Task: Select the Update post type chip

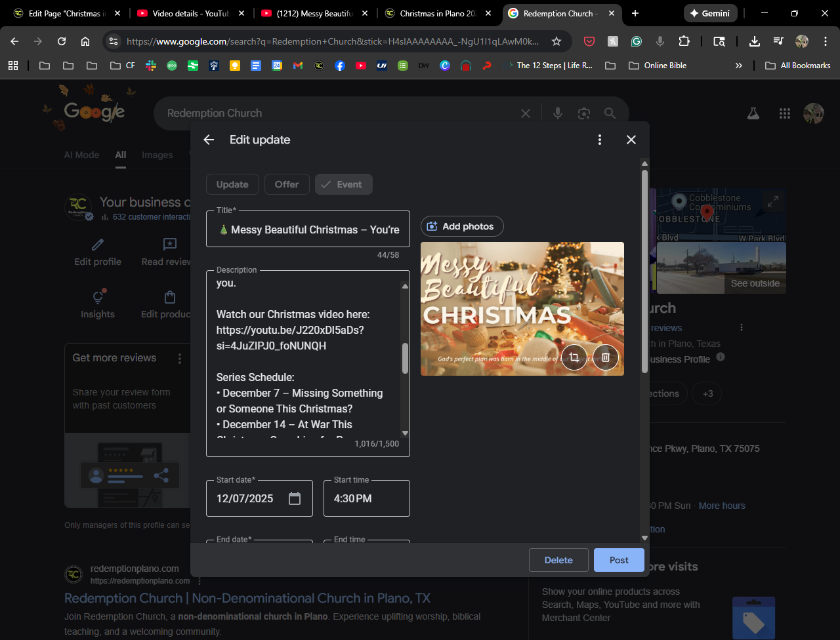Action: tap(232, 184)
